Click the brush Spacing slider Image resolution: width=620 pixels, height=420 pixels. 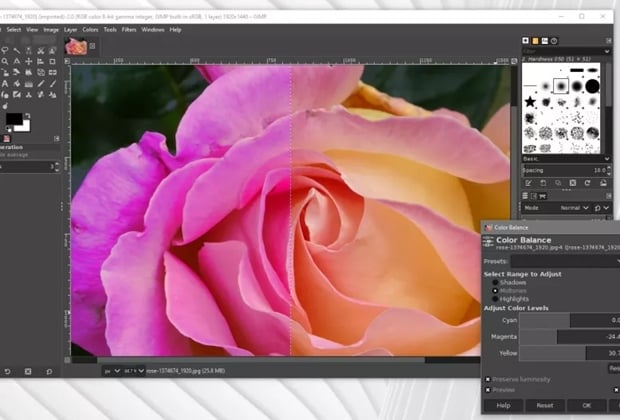click(564, 170)
